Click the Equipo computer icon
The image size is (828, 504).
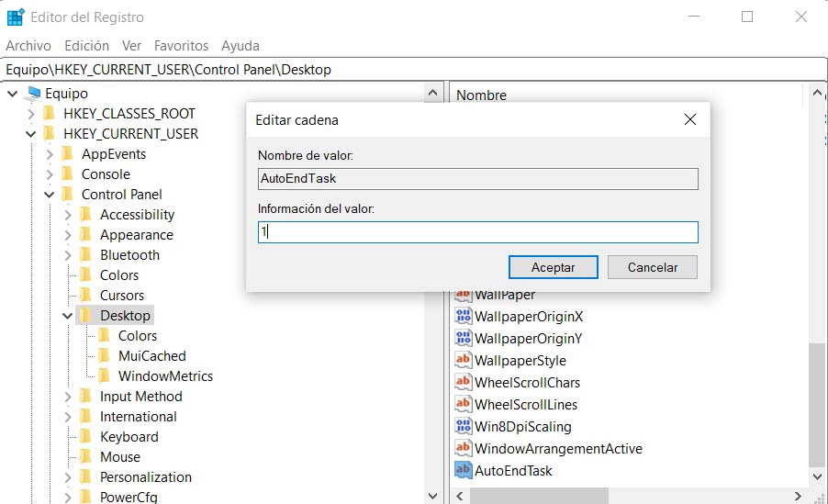34,94
